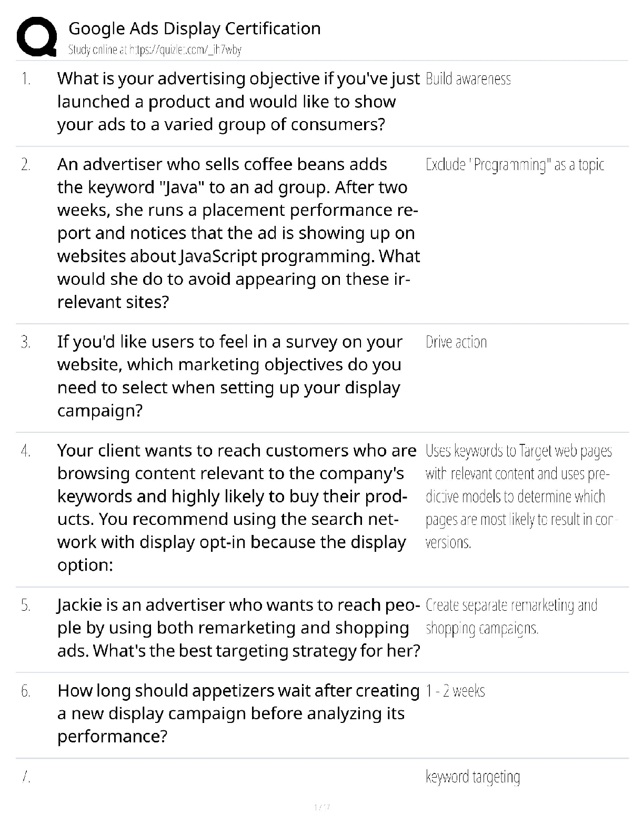The width and height of the screenshot is (644, 834).
Task: Select the 'keyword targeting' answer
Action: (472, 777)
